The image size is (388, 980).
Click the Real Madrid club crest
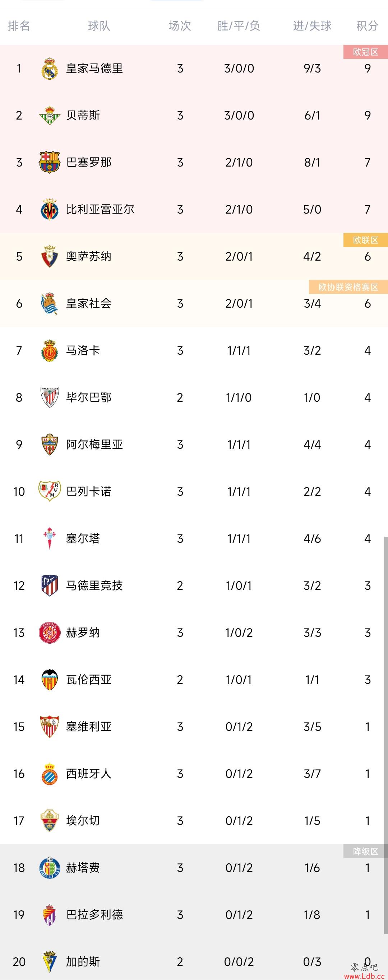tap(50, 69)
